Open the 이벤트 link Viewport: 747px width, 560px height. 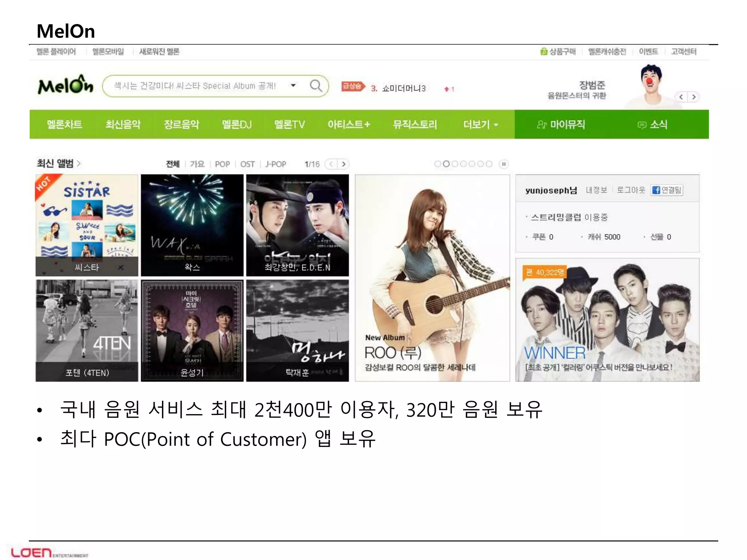tap(649, 52)
